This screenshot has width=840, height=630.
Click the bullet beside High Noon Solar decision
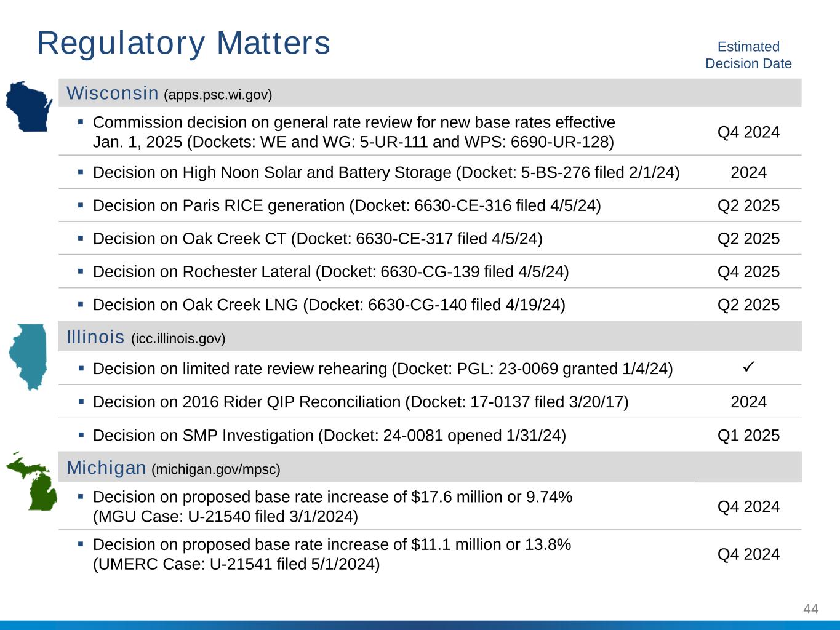click(81, 173)
